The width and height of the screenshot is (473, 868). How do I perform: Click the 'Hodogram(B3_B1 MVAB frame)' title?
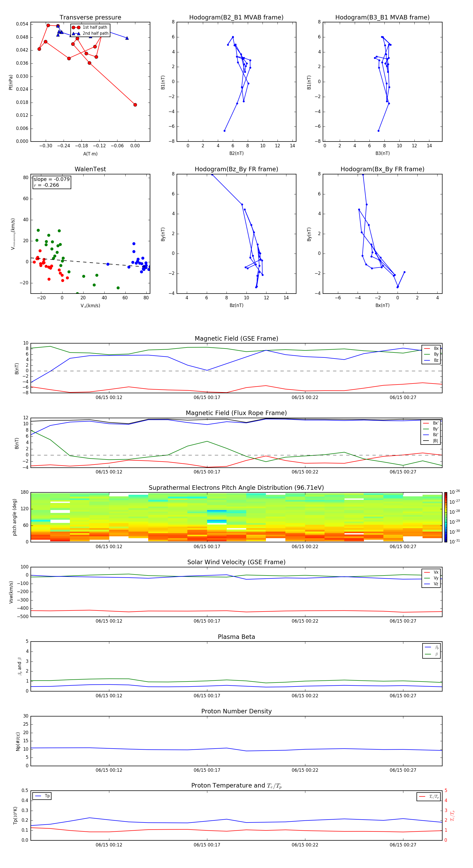382,18
